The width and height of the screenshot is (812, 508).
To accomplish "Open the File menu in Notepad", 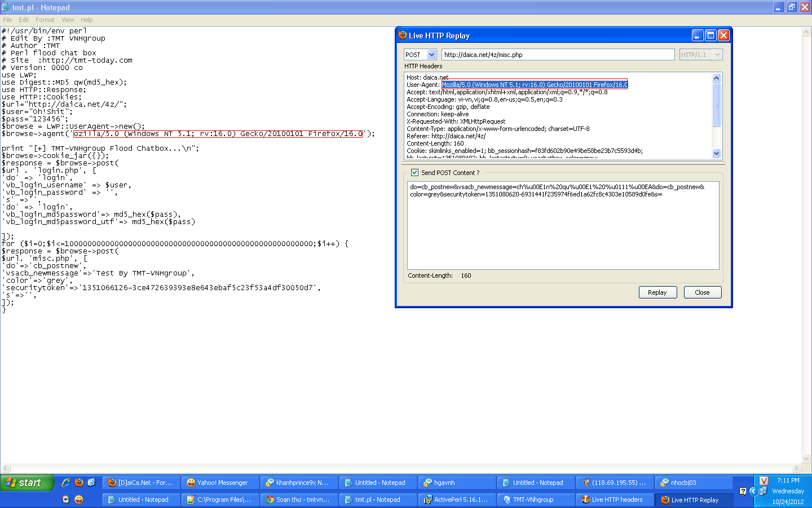I will [7, 20].
